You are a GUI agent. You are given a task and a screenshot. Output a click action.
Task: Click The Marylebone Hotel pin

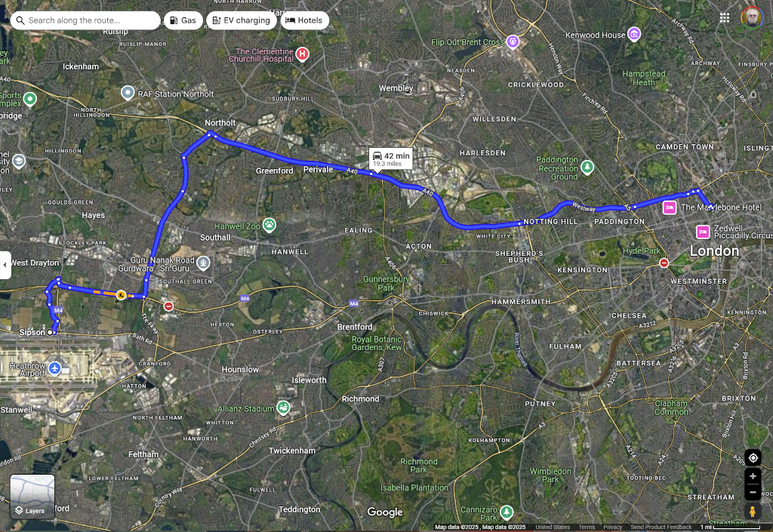click(x=670, y=208)
